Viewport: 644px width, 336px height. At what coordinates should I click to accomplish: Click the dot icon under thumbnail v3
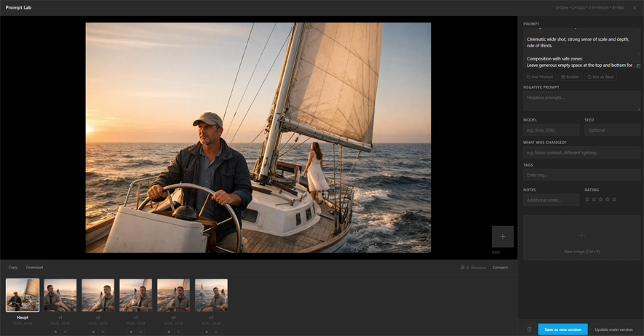pyautogui.click(x=131, y=332)
